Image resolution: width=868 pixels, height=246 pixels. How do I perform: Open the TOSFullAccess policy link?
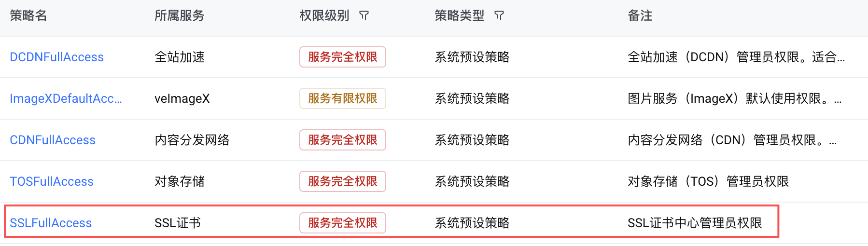tap(52, 182)
